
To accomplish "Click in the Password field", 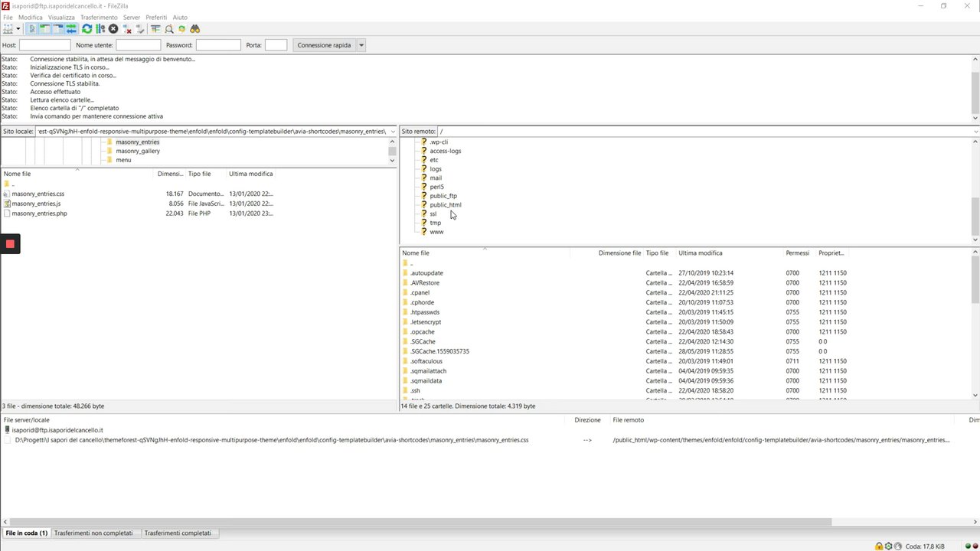I will 218,45.
